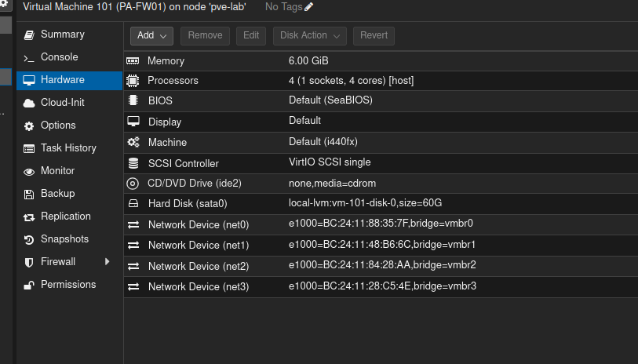The width and height of the screenshot is (638, 364).
Task: Click the Monitor eye icon
Action: 29,172
